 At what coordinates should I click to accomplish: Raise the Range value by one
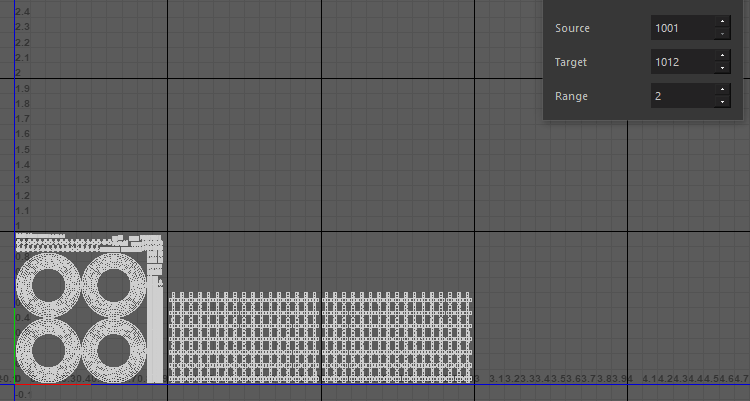(722, 91)
